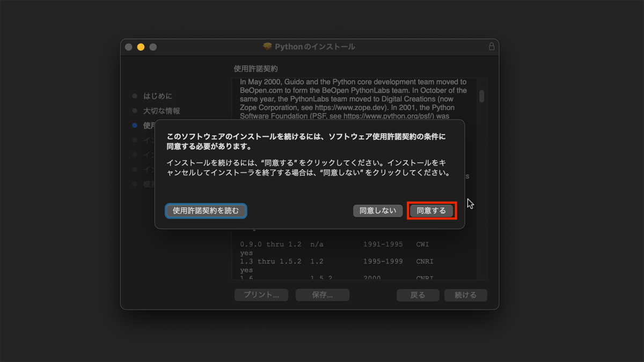Click the '1.3 thru 1.5.2' license row

pyautogui.click(x=336, y=262)
